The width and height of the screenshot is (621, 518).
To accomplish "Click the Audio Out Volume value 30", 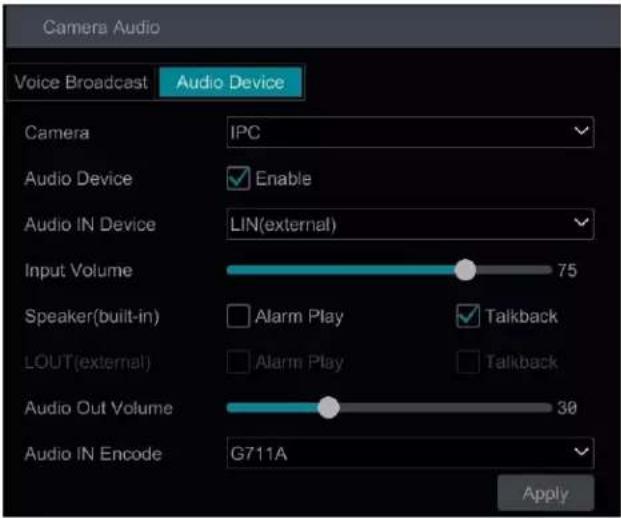I will coord(567,408).
